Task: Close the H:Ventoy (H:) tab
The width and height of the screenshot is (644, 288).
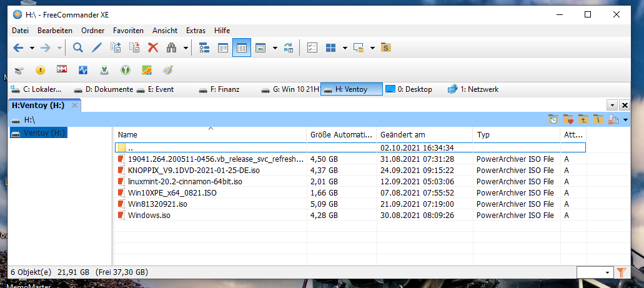Action: click(74, 106)
